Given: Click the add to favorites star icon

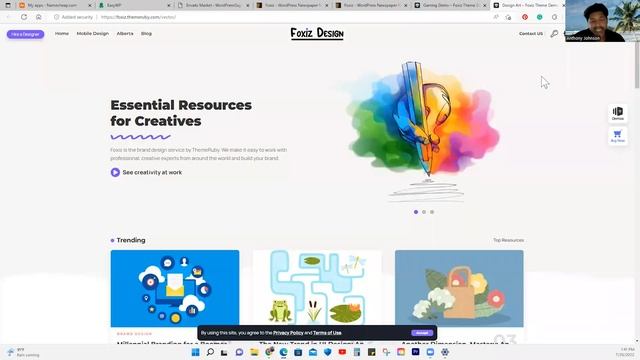Looking at the screenshot, I should [508, 17].
